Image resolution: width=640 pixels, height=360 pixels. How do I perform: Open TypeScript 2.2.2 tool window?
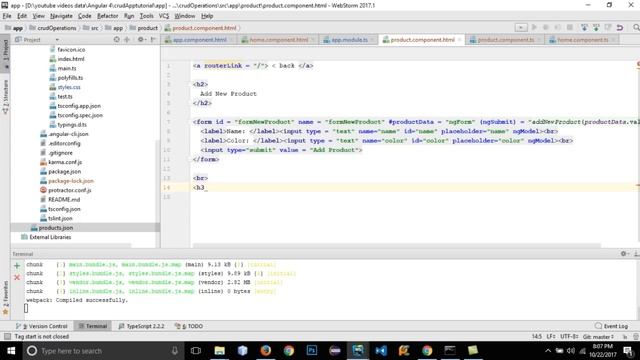141,326
